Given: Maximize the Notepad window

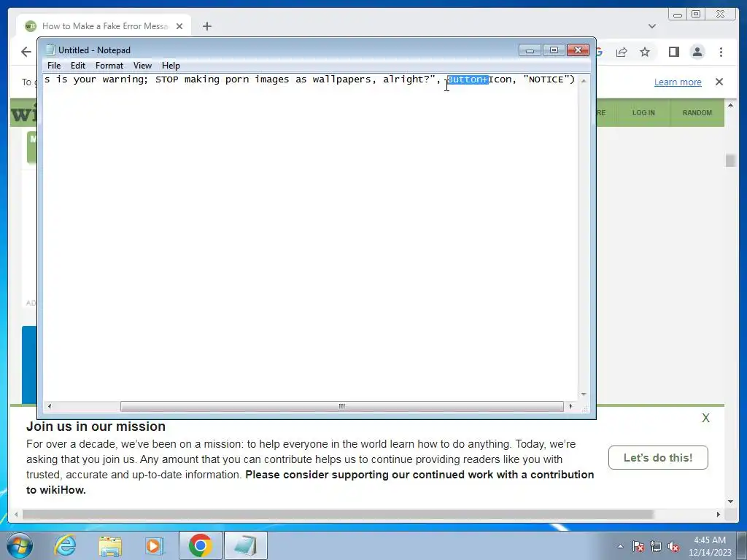Looking at the screenshot, I should coord(554,50).
